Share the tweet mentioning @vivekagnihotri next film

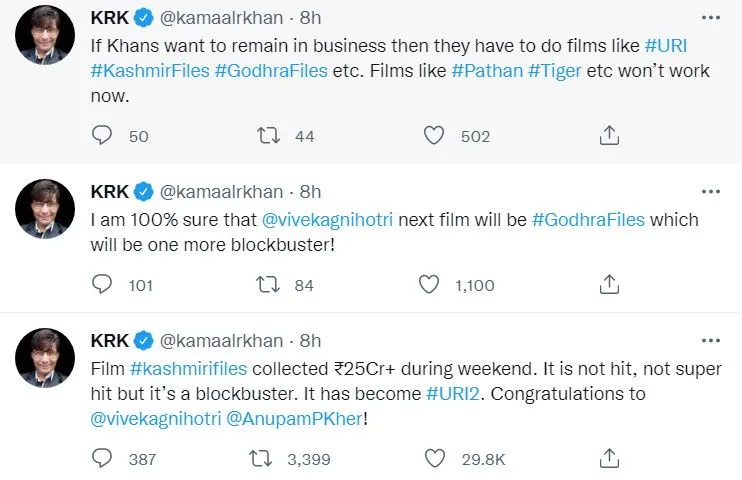pyautogui.click(x=609, y=284)
